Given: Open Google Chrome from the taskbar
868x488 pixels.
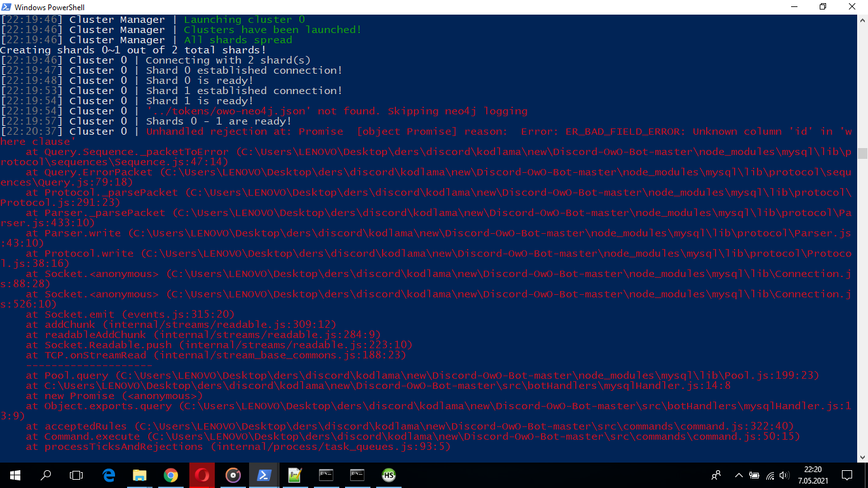Looking at the screenshot, I should point(170,475).
